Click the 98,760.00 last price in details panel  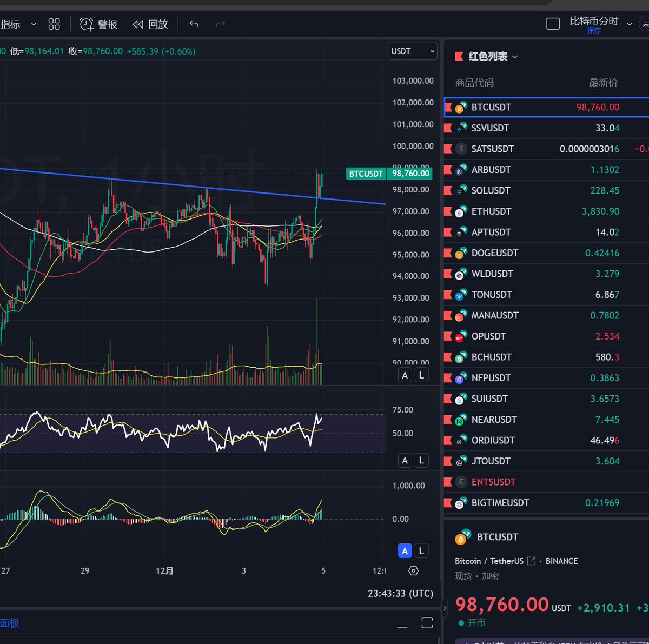click(x=502, y=605)
